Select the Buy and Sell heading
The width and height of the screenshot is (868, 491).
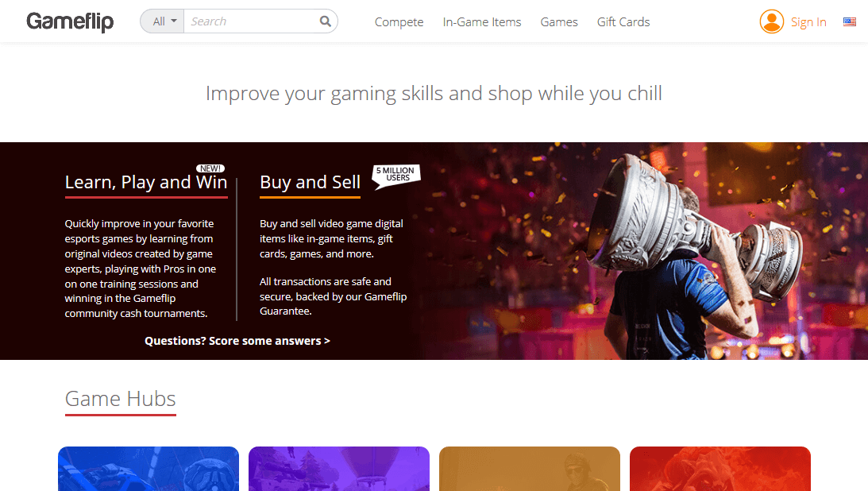pos(310,182)
